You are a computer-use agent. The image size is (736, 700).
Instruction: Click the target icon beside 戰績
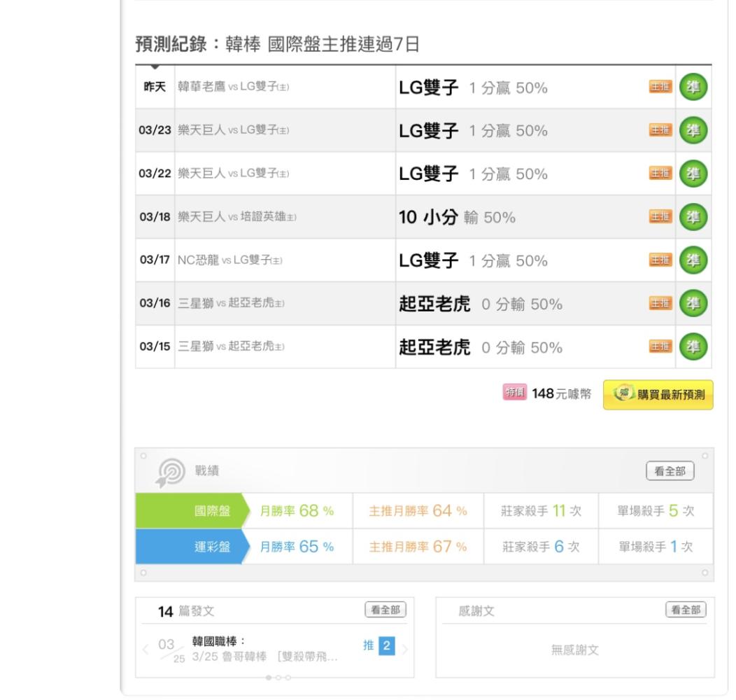pos(170,472)
